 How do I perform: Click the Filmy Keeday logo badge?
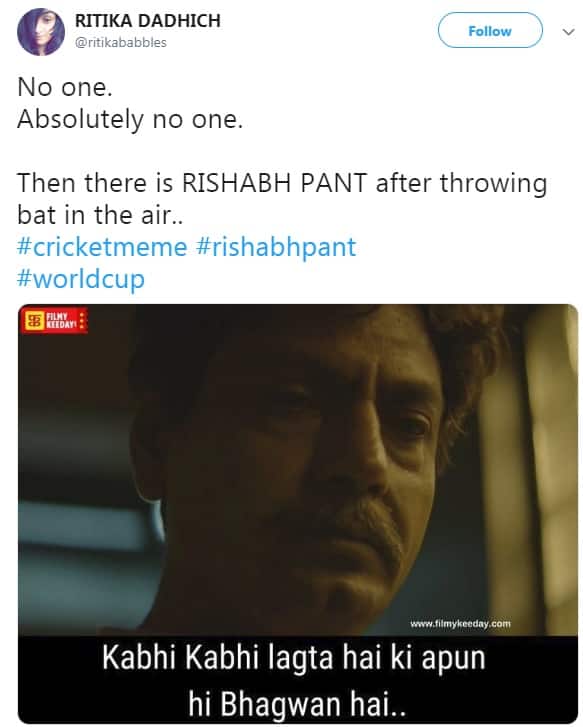pos(54,320)
